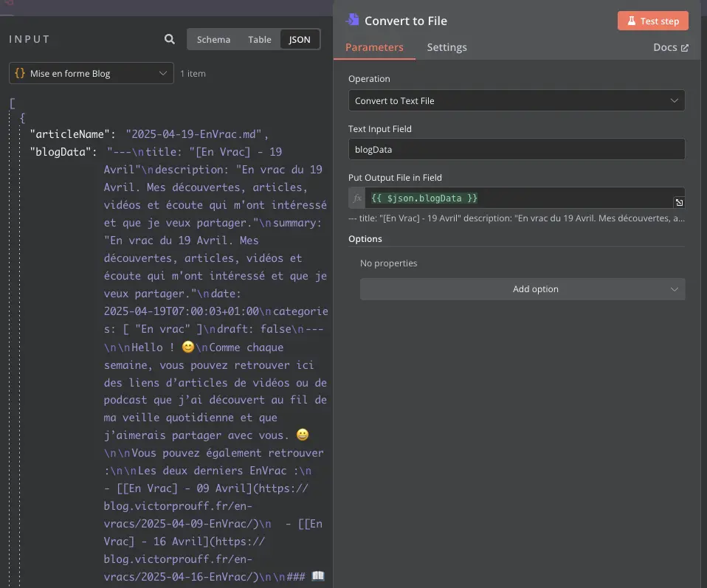
Task: Click the Text Input Field label
Action: [x=380, y=129]
